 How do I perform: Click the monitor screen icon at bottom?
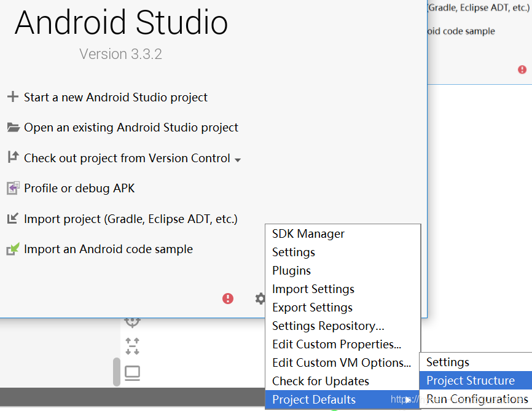tap(132, 374)
